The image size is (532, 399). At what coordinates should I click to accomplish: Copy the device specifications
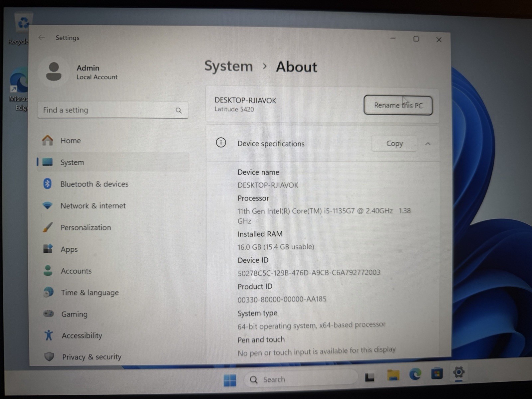(394, 143)
